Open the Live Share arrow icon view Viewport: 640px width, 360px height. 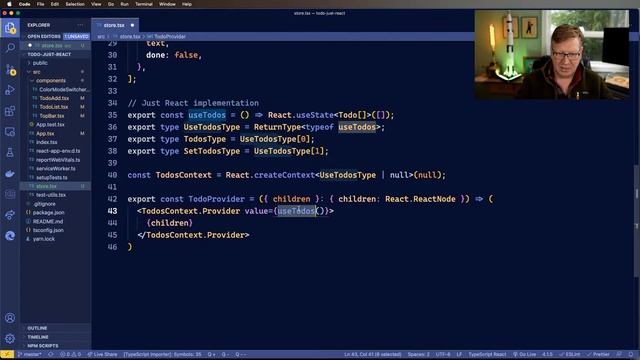click(10, 215)
